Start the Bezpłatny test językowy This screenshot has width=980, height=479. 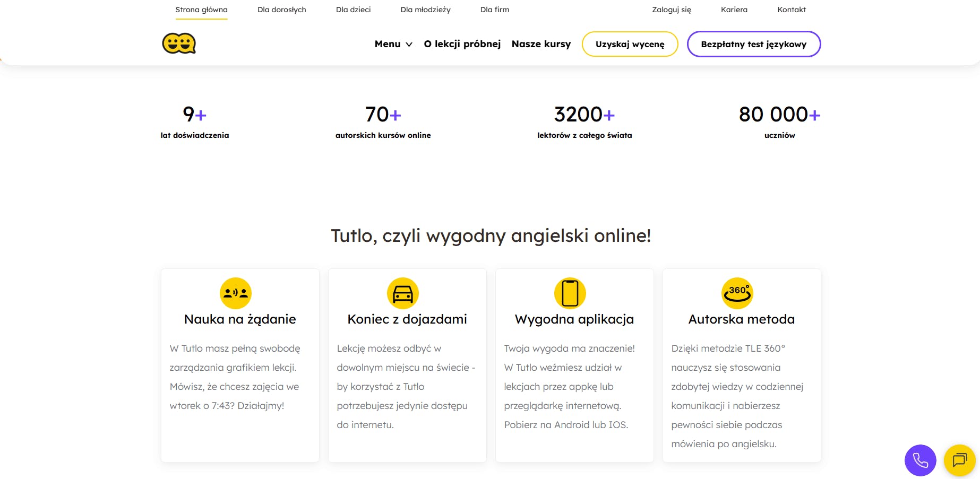[753, 44]
